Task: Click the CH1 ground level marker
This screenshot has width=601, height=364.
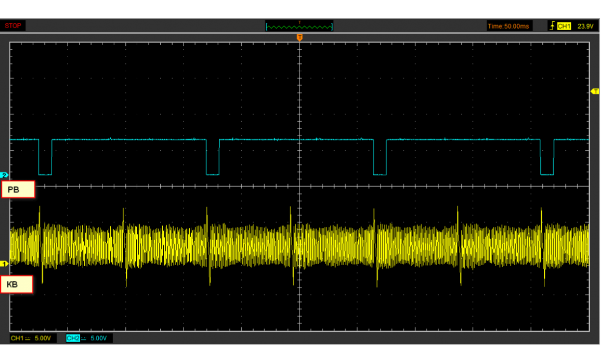Action: (5, 264)
